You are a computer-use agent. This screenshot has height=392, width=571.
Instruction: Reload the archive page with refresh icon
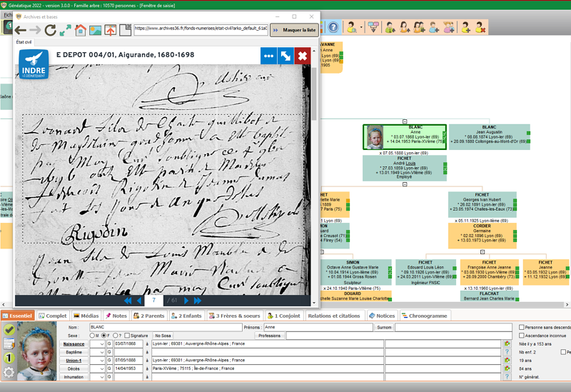pos(50,30)
